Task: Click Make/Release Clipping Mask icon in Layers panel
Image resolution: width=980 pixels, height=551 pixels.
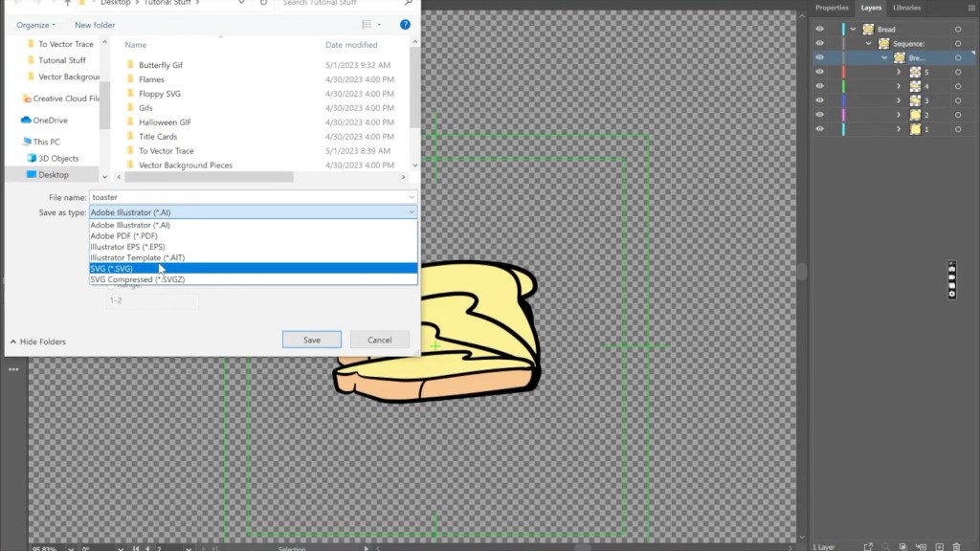Action: coord(902,546)
